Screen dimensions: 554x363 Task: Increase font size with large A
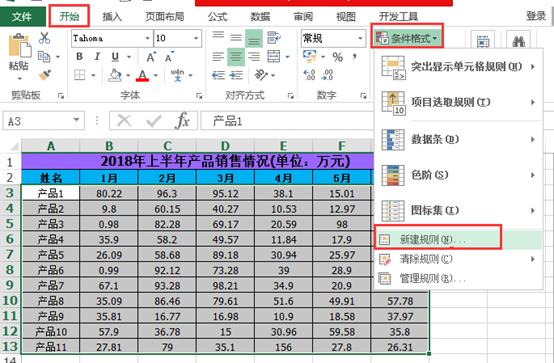151,57
